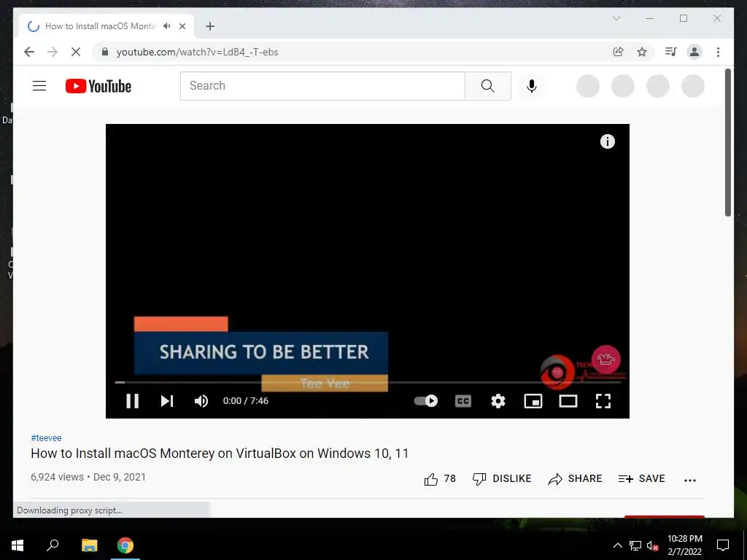Go to YouTube home via logo
747x560 pixels.
pyautogui.click(x=98, y=86)
